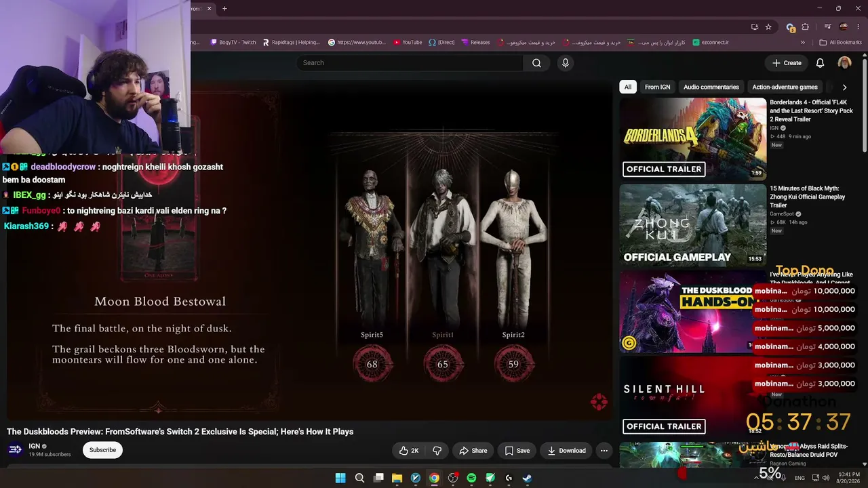Viewport: 868px width, 488px height.
Task: Open '15 Minutes of Black Myth: Zhong Kui' title
Action: click(808, 197)
